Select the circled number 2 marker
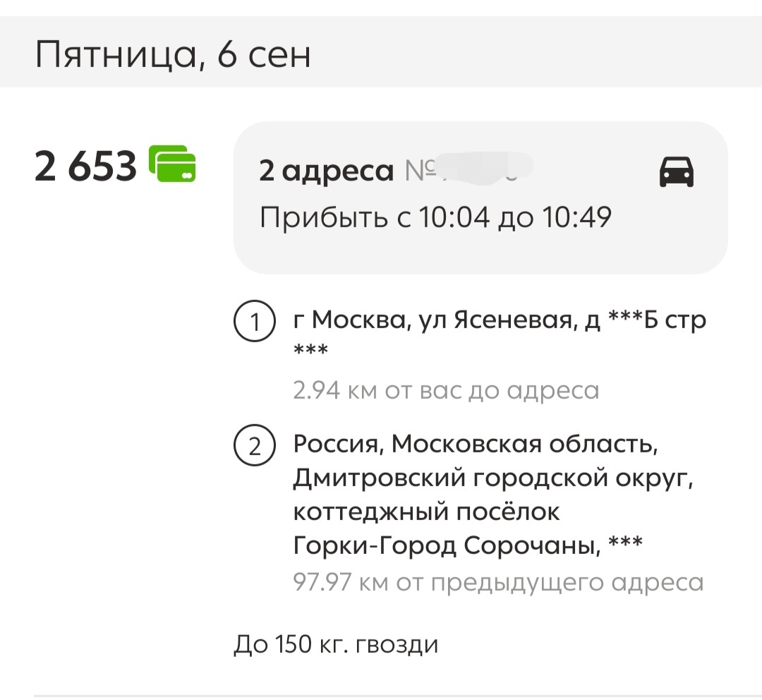 [x=255, y=445]
